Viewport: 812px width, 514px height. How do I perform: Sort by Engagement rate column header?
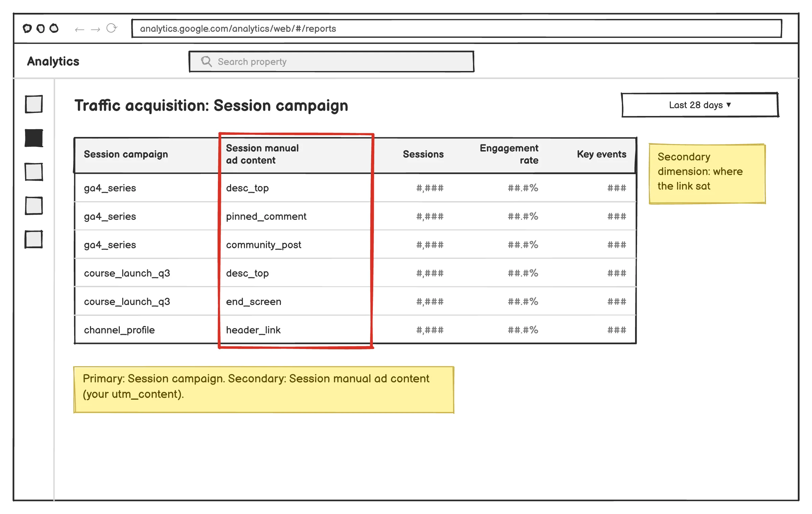point(509,154)
